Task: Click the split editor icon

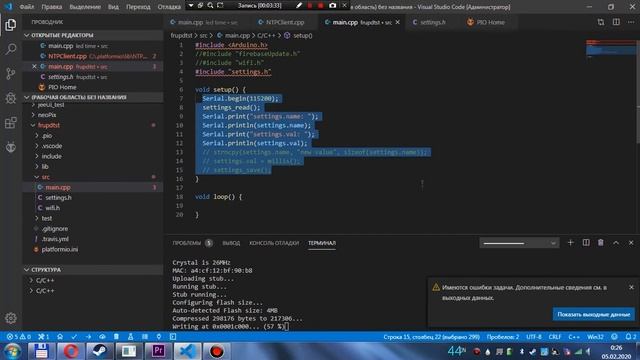Action: click(x=616, y=22)
